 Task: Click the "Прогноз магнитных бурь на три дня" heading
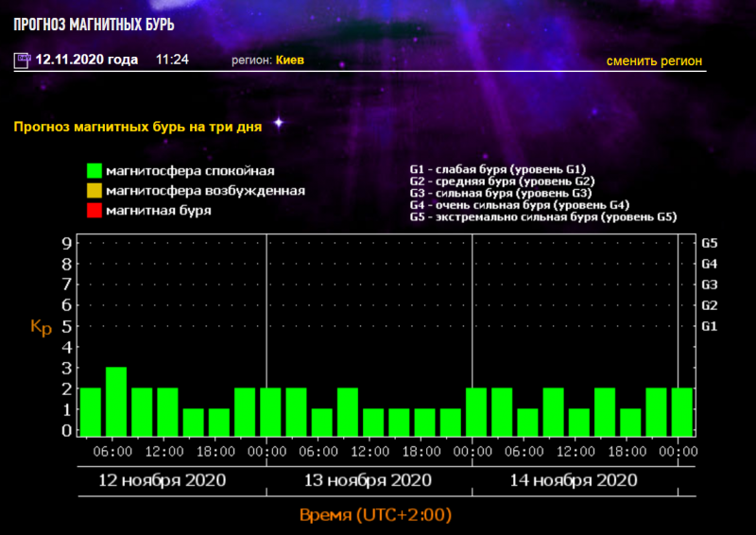[138, 126]
